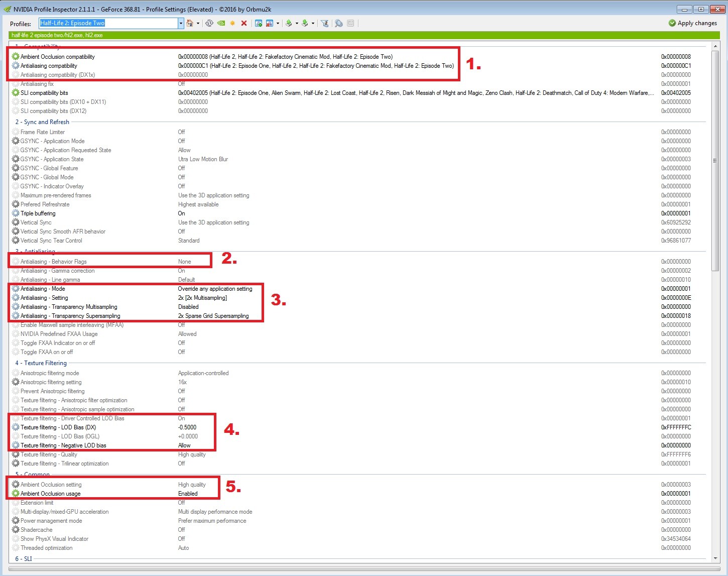Image resolution: width=728 pixels, height=576 pixels.
Task: Create a new profile with the star icon
Action: pyautogui.click(x=232, y=23)
